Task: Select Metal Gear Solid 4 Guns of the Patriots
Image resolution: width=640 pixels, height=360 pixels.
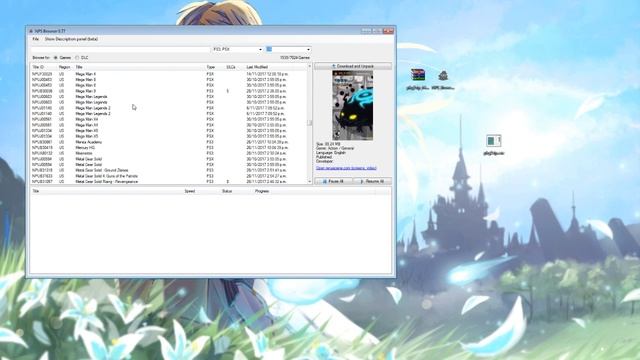Action: [169, 176]
